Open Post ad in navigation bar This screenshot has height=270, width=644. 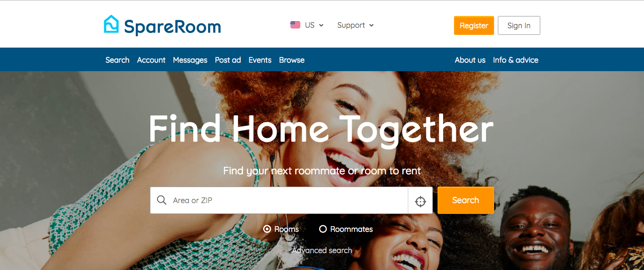(228, 60)
